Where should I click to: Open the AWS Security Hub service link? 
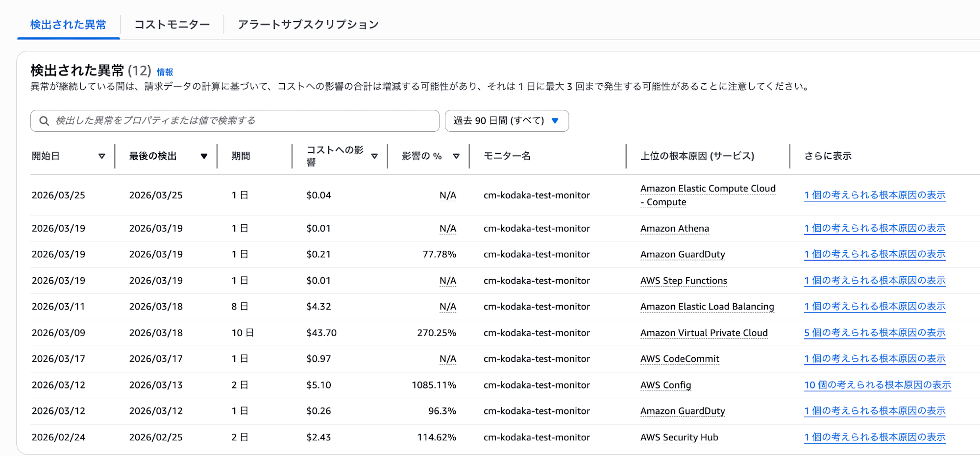[679, 437]
